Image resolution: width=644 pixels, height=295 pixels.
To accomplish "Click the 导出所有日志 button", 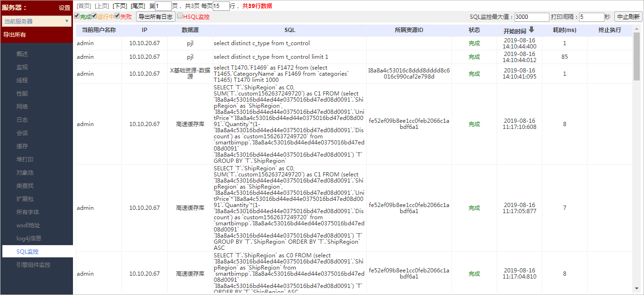I will (156, 16).
